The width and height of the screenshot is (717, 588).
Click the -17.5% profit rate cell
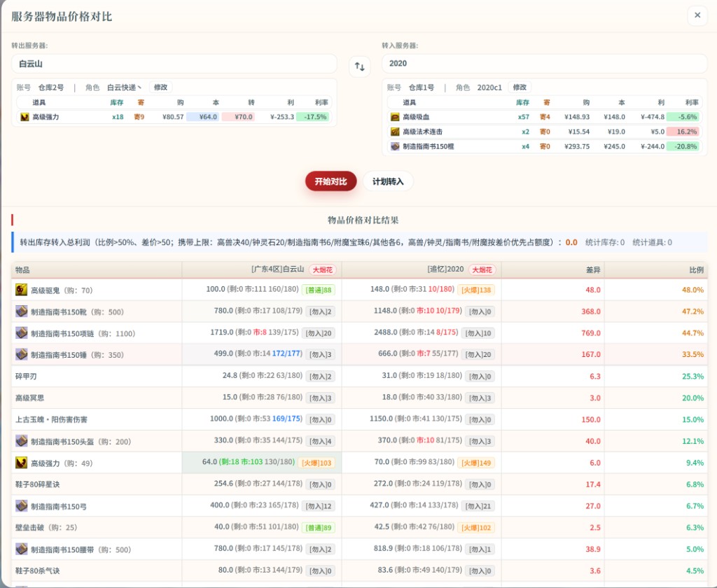[312, 117]
